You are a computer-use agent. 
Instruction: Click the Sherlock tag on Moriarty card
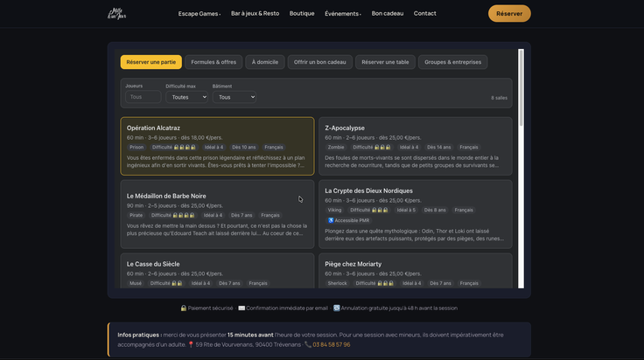(337, 283)
